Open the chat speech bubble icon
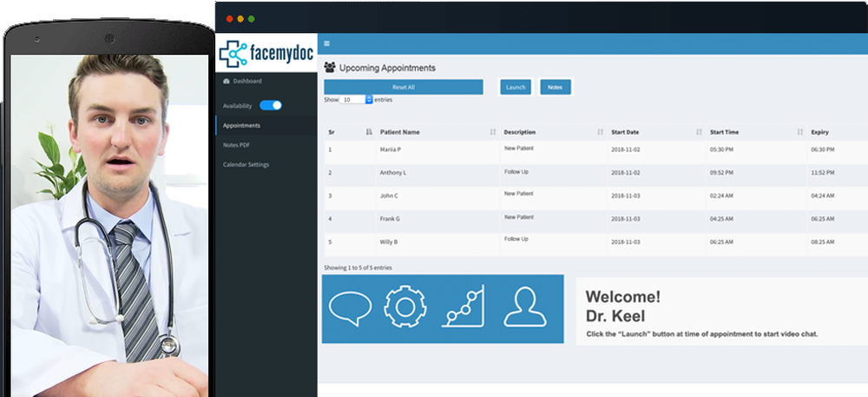Image resolution: width=868 pixels, height=397 pixels. coord(350,308)
